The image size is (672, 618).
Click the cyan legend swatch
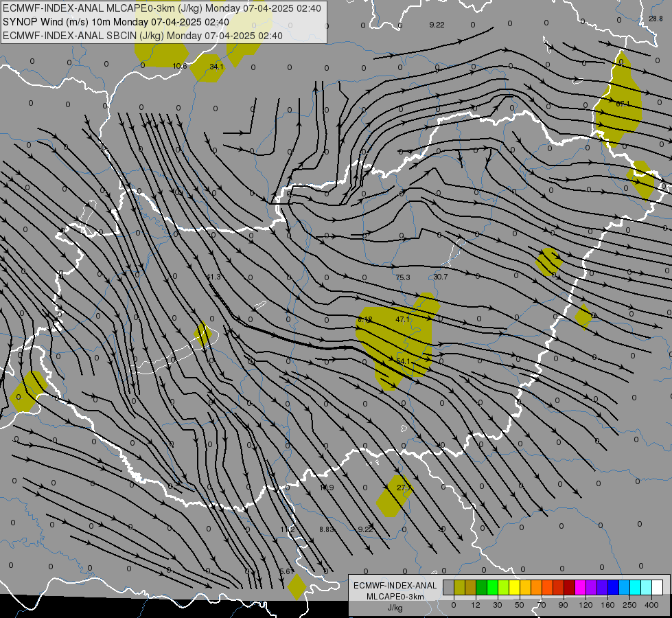point(636,587)
